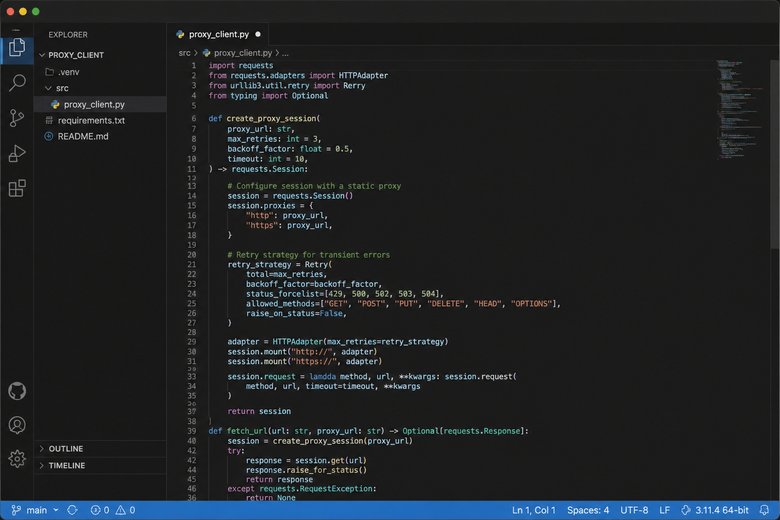
Task: Click the EXPLORER panel title
Action: click(68, 35)
